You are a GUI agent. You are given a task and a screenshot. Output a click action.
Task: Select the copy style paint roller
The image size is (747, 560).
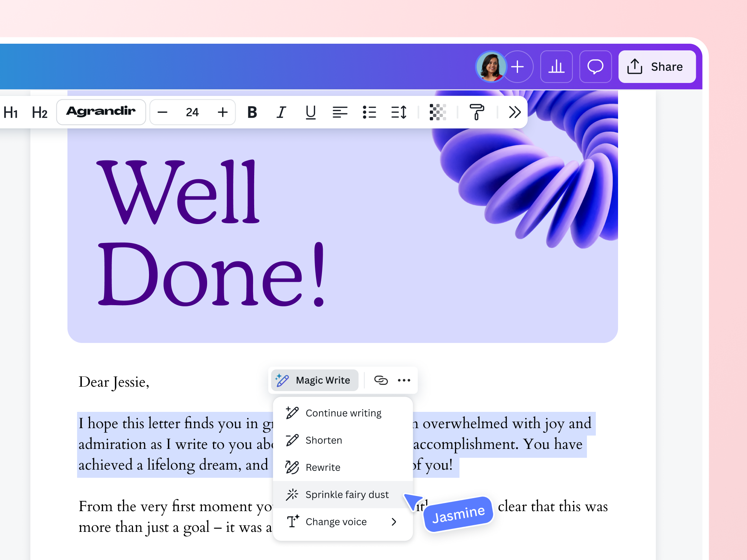[477, 112]
